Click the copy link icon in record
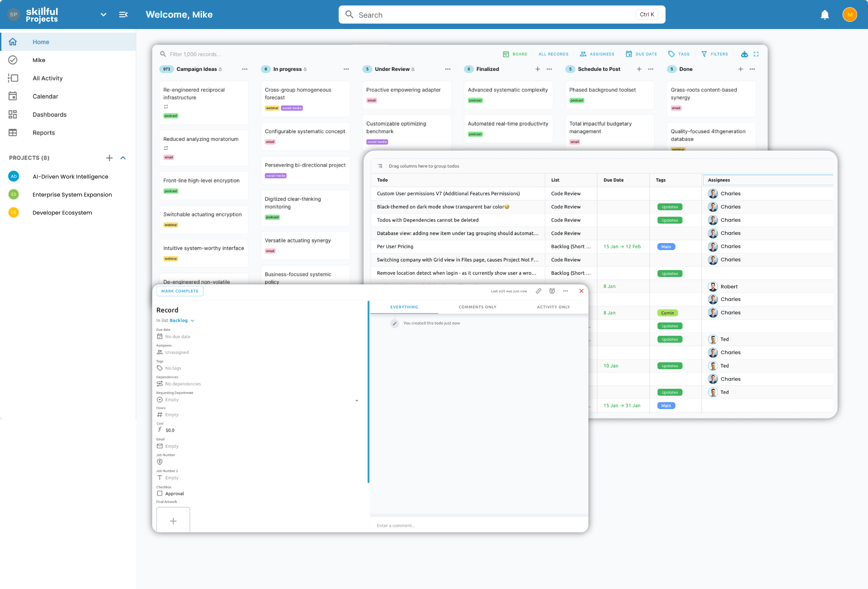This screenshot has height=589, width=868. [x=538, y=291]
